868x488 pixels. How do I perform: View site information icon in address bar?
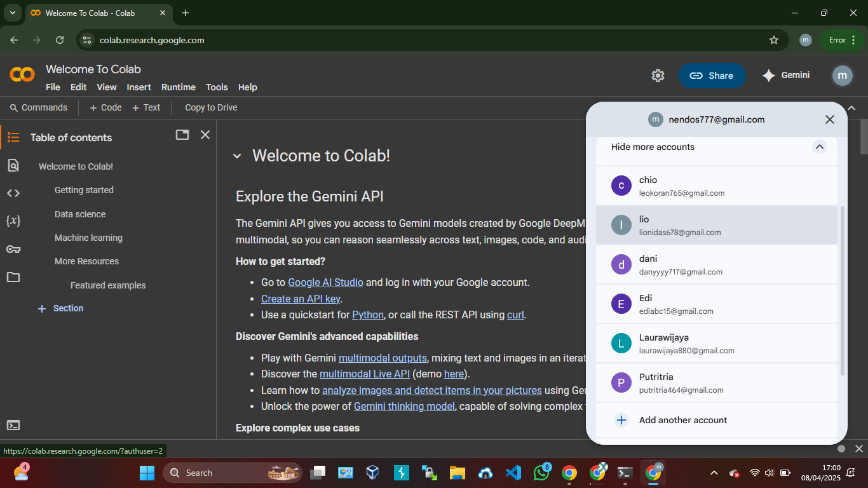pos(88,40)
